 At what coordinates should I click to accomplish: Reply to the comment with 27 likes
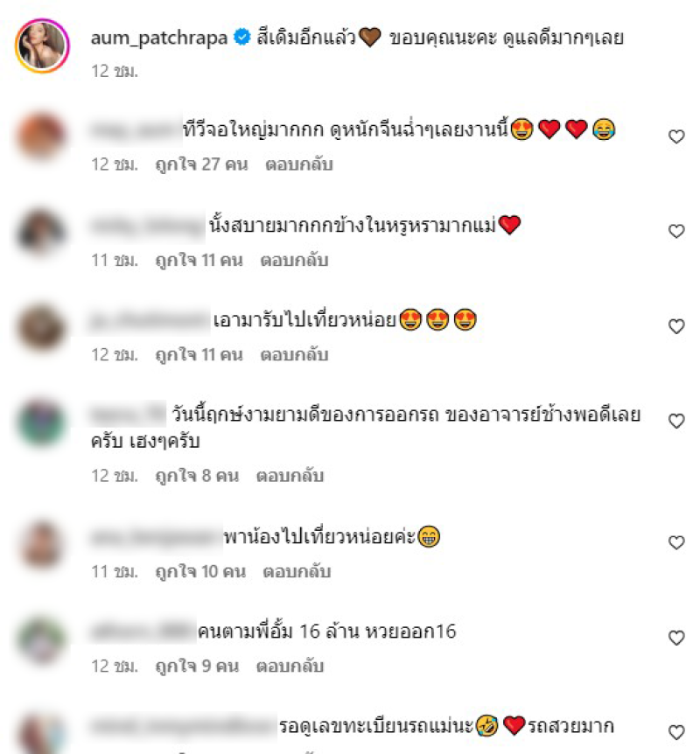point(298,164)
